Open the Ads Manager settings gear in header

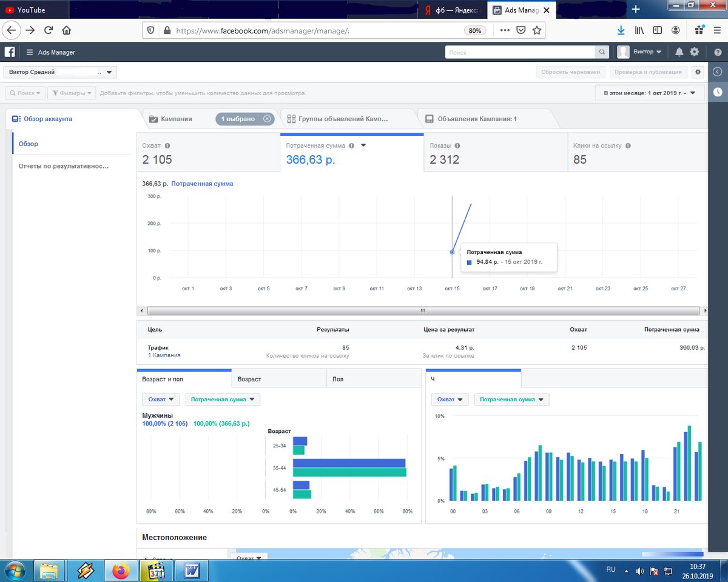click(x=695, y=52)
